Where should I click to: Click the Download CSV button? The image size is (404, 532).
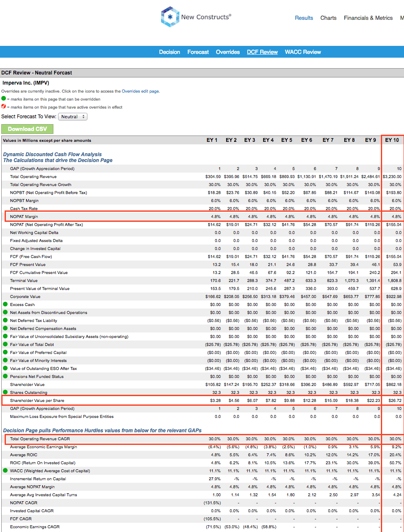[x=27, y=129]
